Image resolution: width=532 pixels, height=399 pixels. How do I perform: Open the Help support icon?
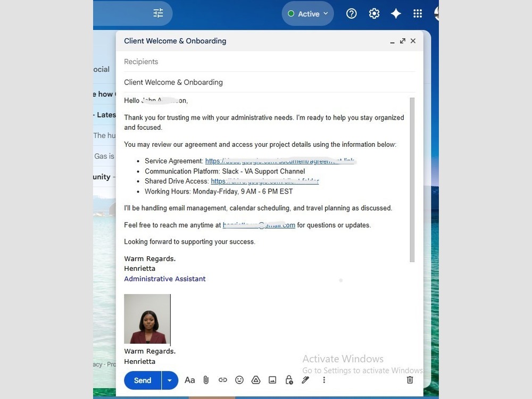[351, 14]
